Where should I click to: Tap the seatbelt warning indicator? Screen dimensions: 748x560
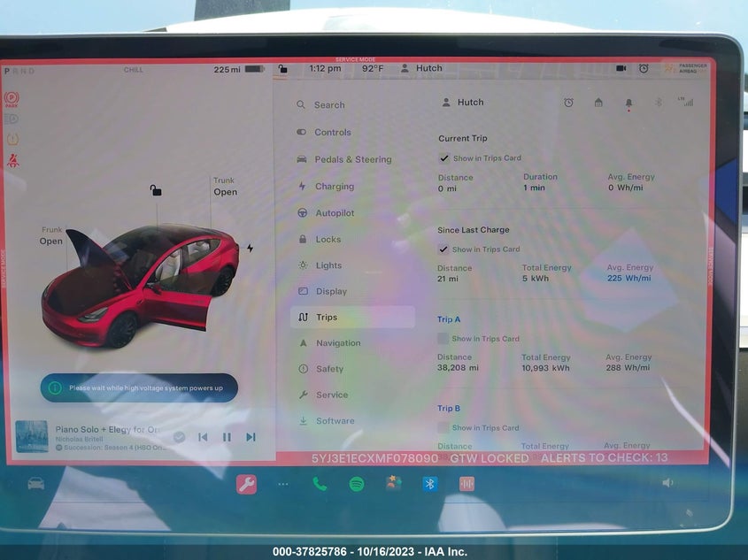[13, 161]
